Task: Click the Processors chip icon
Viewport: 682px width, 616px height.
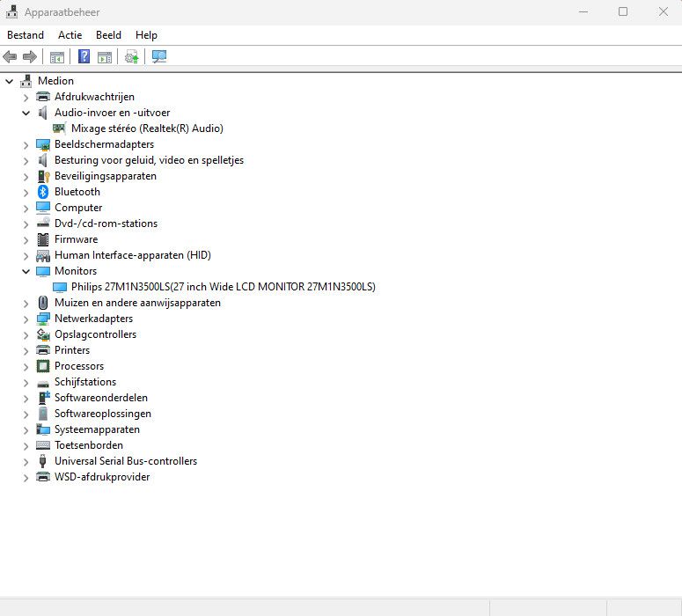Action: [x=43, y=366]
